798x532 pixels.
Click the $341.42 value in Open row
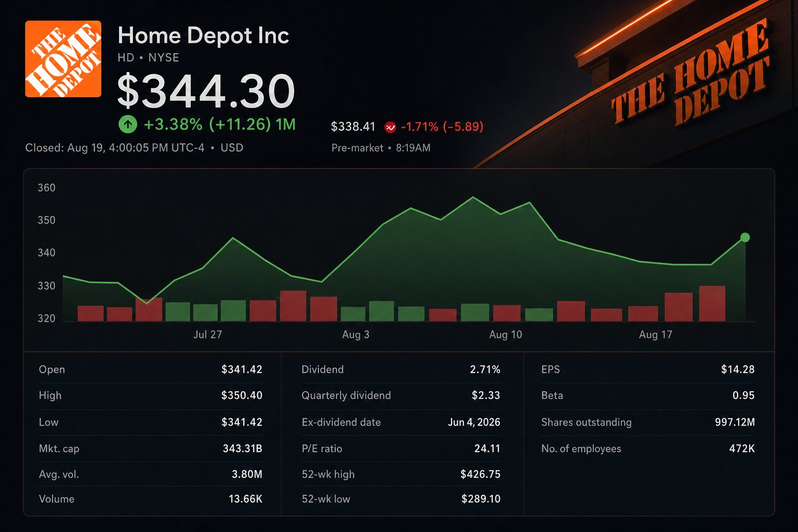242,369
